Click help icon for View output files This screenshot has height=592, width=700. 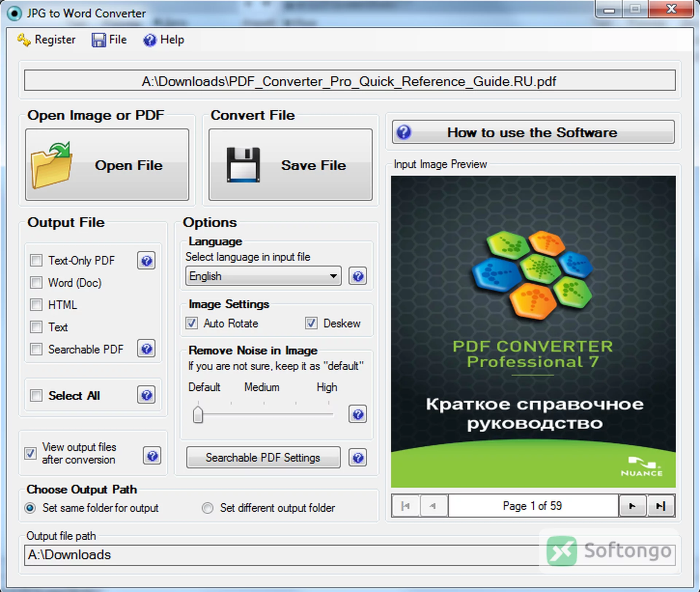click(152, 456)
